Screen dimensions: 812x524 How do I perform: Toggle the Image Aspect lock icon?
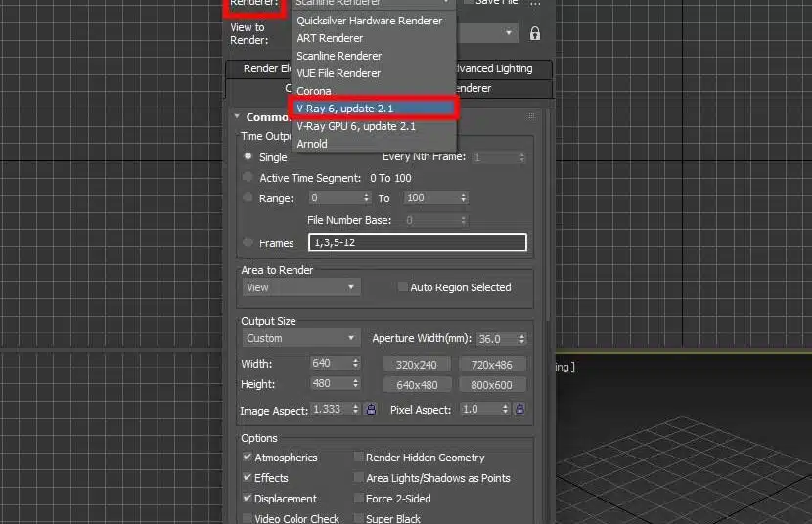click(372, 410)
